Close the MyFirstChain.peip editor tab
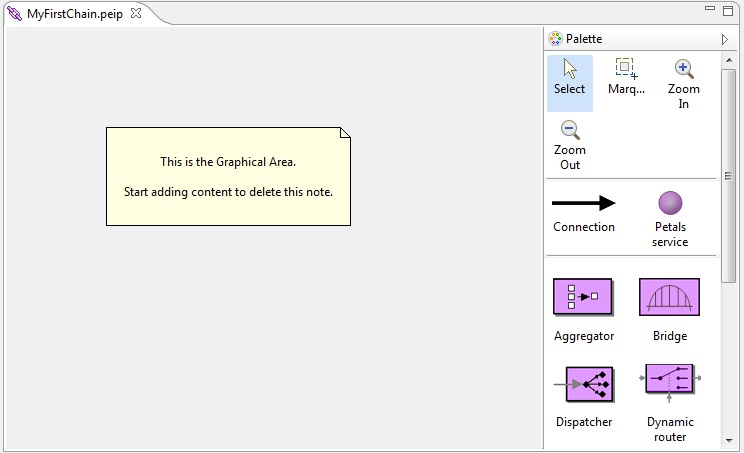Image resolution: width=744 pixels, height=453 pixels. [x=136, y=13]
